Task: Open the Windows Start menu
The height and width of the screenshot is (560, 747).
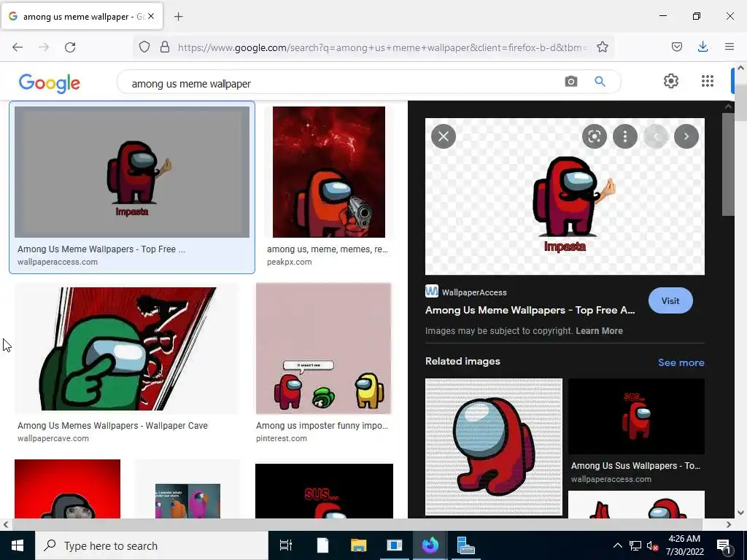Action: (18, 545)
